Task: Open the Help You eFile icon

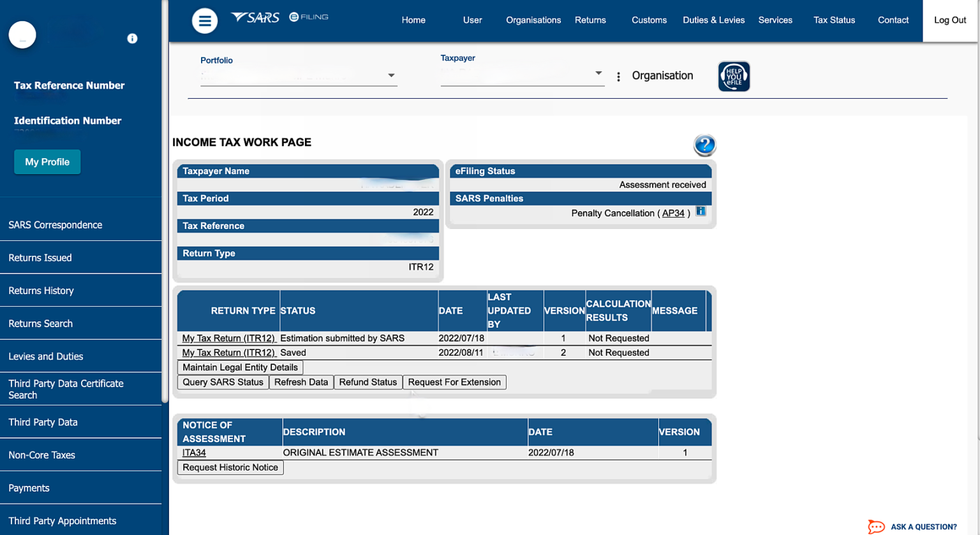Action: 734,77
